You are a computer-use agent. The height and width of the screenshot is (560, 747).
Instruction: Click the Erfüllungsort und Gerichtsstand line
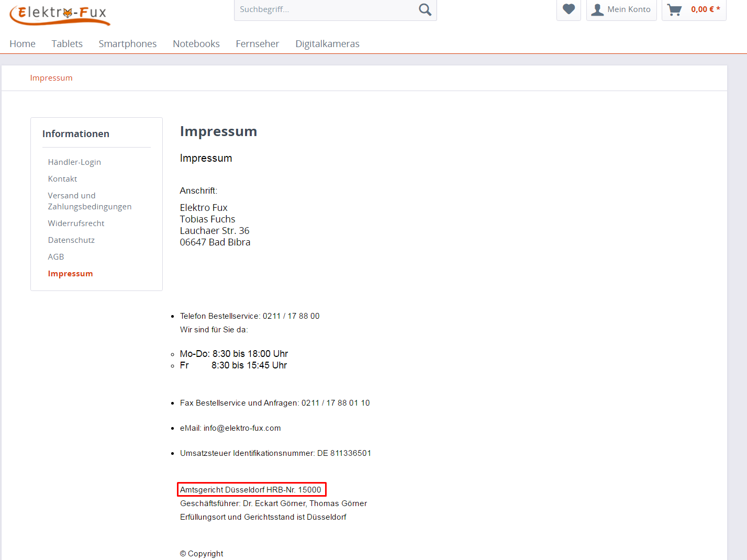[x=263, y=517]
